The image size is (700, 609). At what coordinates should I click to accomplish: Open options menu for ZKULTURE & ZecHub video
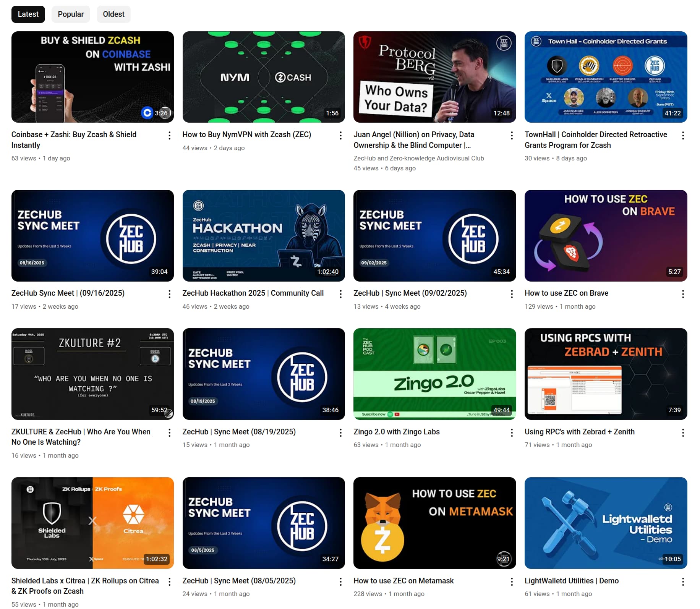pyautogui.click(x=169, y=432)
